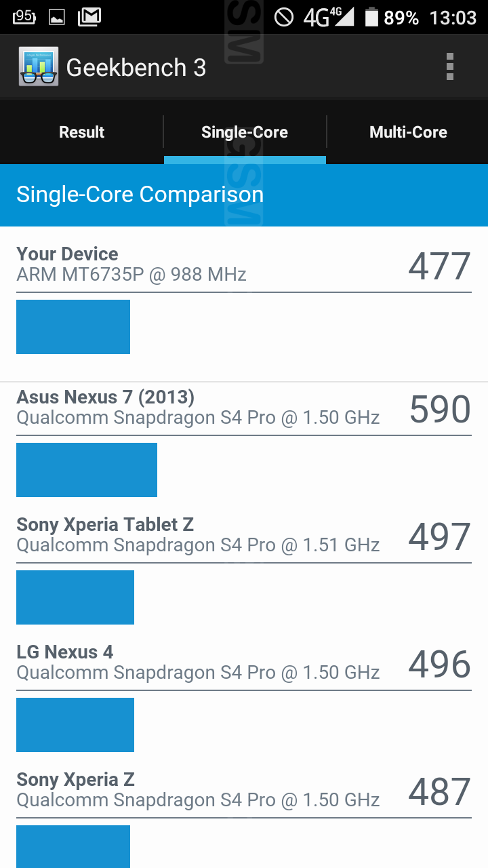Select the Asus Nexus 7 (2013) entry
The image size is (488, 868).
[x=198, y=407]
